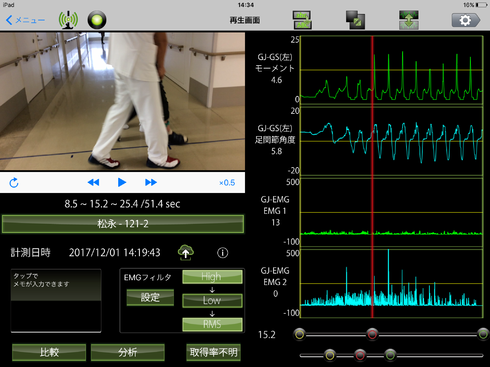Screen dimensions: 490x367
Task: Open settings gear button
Action: (x=466, y=20)
